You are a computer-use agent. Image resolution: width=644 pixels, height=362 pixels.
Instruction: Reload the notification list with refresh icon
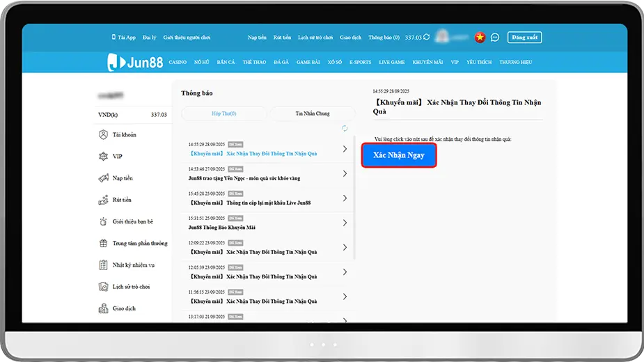pyautogui.click(x=344, y=128)
